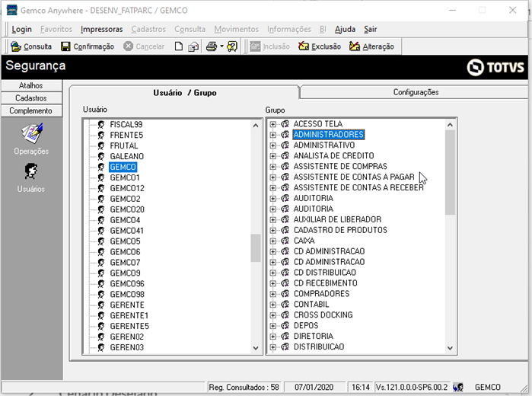The width and height of the screenshot is (532, 396).
Task: Click the Grupo list scrollbar thumb
Action: coord(450,173)
